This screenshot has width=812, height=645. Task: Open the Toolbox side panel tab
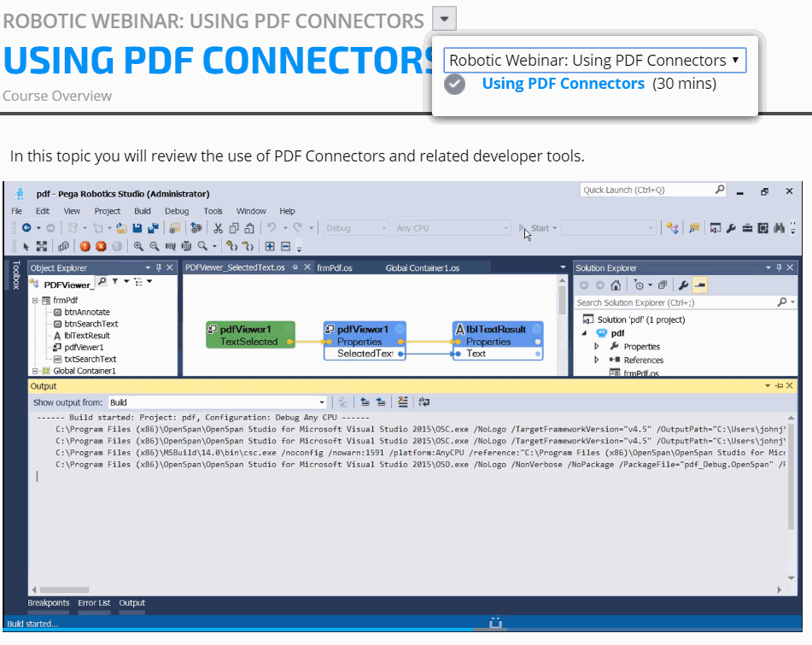pos(16,275)
